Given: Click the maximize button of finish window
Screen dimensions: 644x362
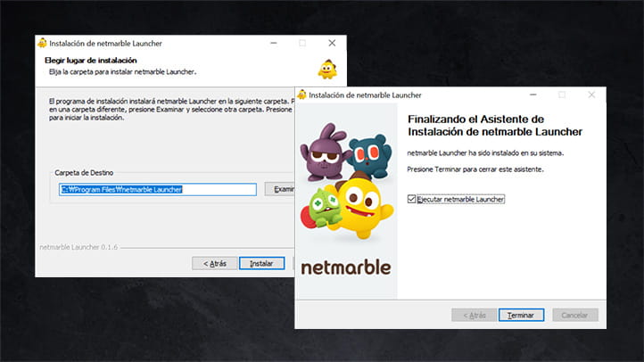Looking at the screenshot, I should pyautogui.click(x=562, y=95).
